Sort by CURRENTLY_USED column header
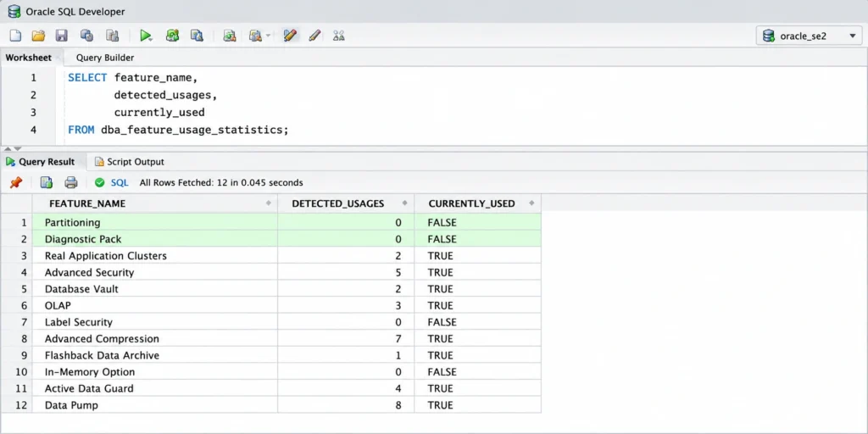This screenshot has height=434, width=868. pos(478,203)
